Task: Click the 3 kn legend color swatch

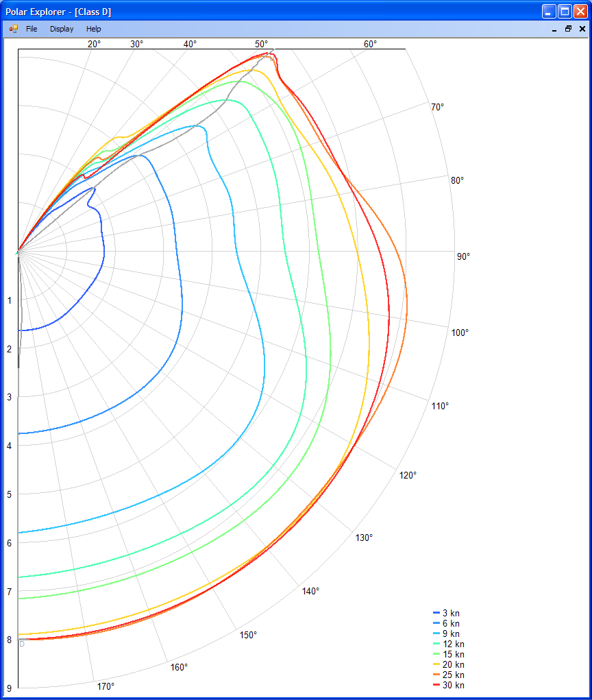Action: click(x=436, y=613)
